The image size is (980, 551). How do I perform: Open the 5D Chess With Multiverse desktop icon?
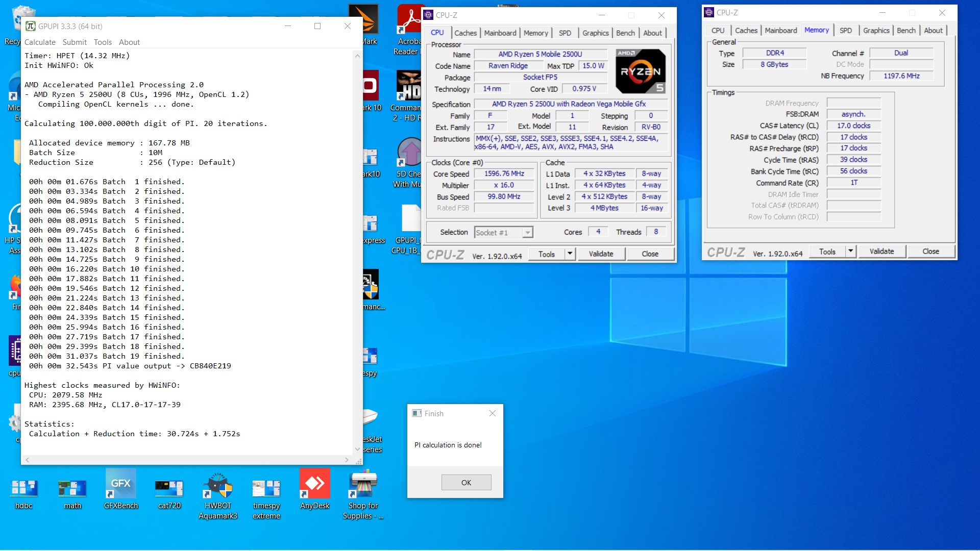click(408, 163)
